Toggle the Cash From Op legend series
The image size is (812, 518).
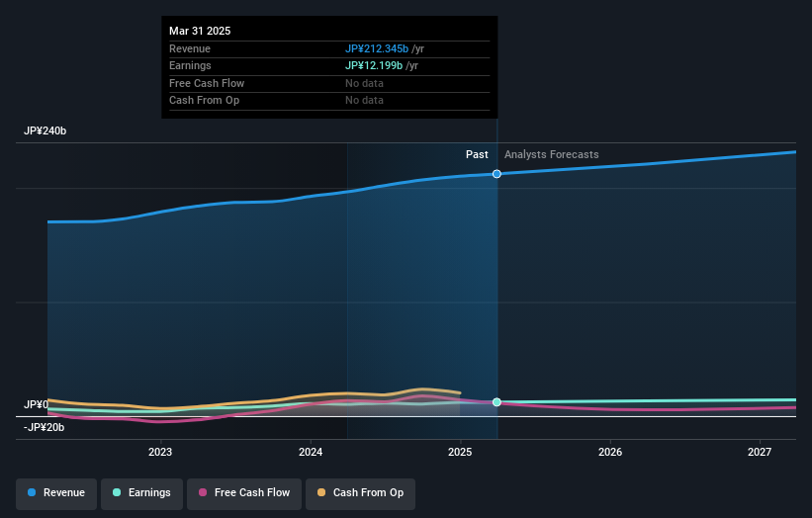coord(360,493)
